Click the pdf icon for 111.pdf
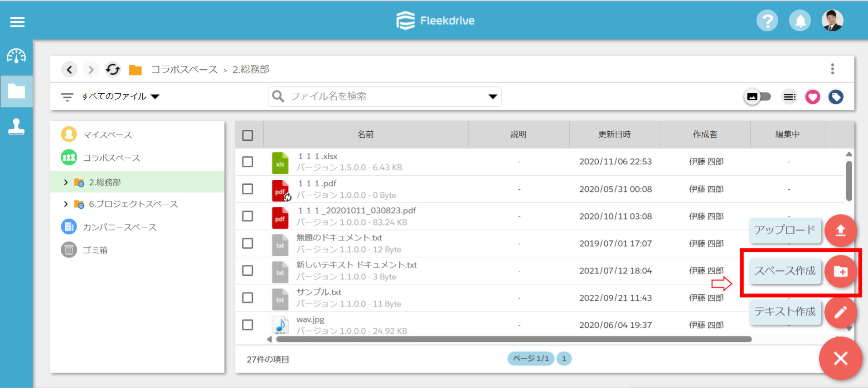The image size is (868, 388). point(281,191)
